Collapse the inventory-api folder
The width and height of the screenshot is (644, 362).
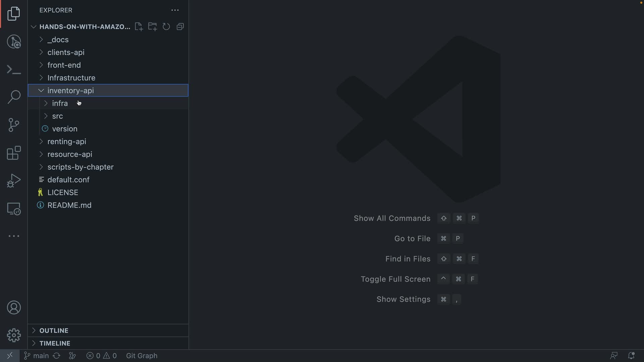point(70,90)
